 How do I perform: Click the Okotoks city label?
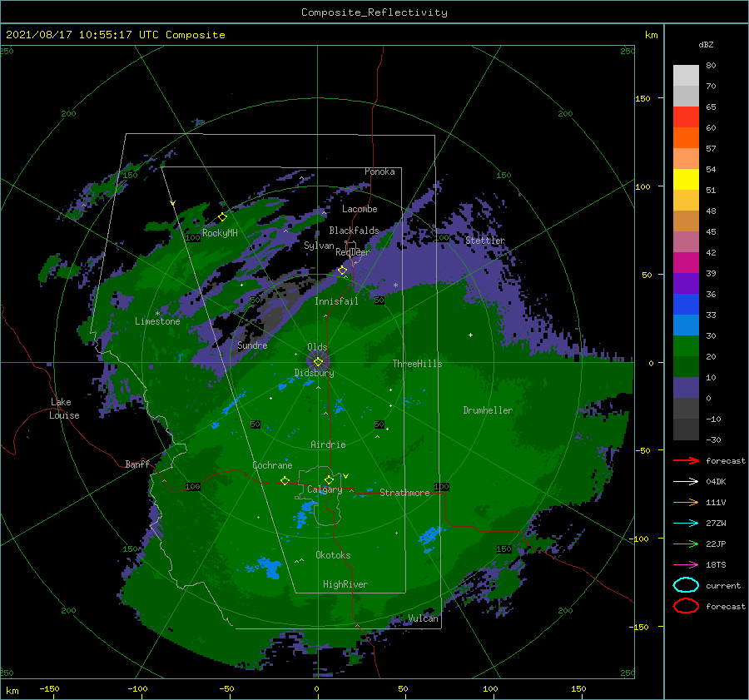(x=333, y=555)
